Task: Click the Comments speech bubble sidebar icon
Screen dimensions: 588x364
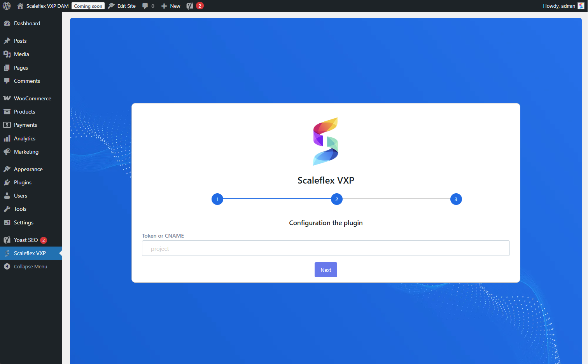Action: (7, 81)
